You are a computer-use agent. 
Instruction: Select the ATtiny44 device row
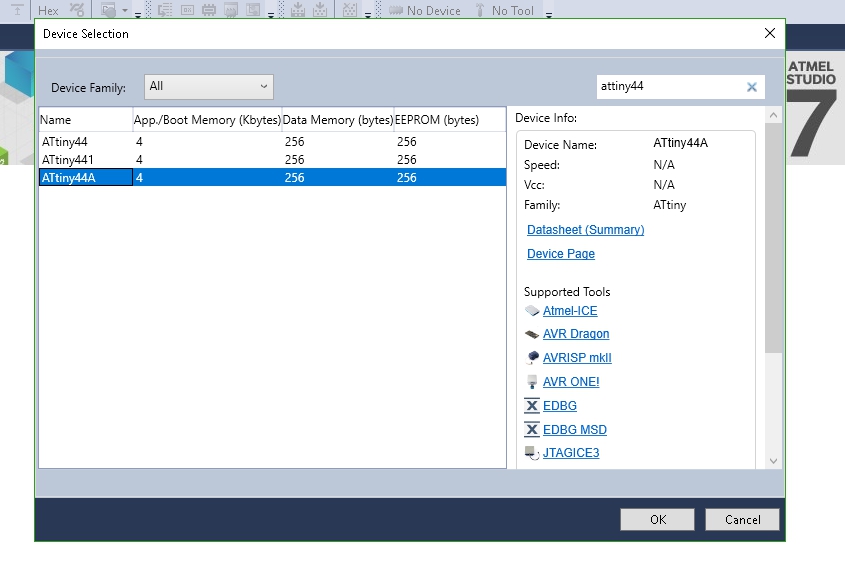point(272,142)
